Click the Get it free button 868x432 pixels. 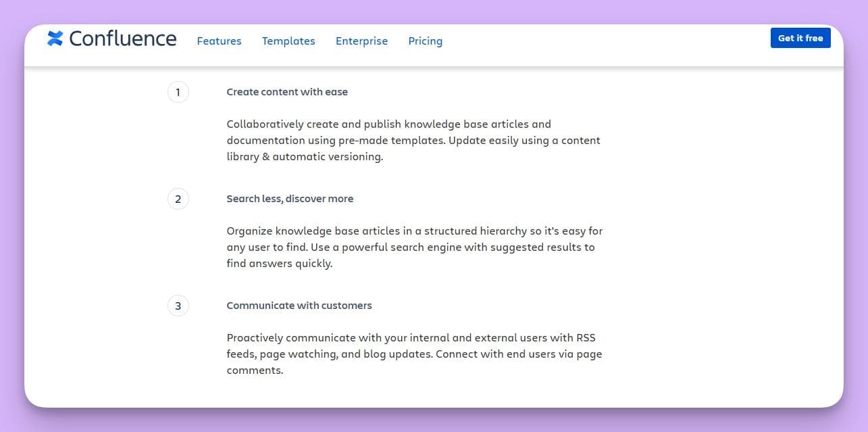[800, 38]
